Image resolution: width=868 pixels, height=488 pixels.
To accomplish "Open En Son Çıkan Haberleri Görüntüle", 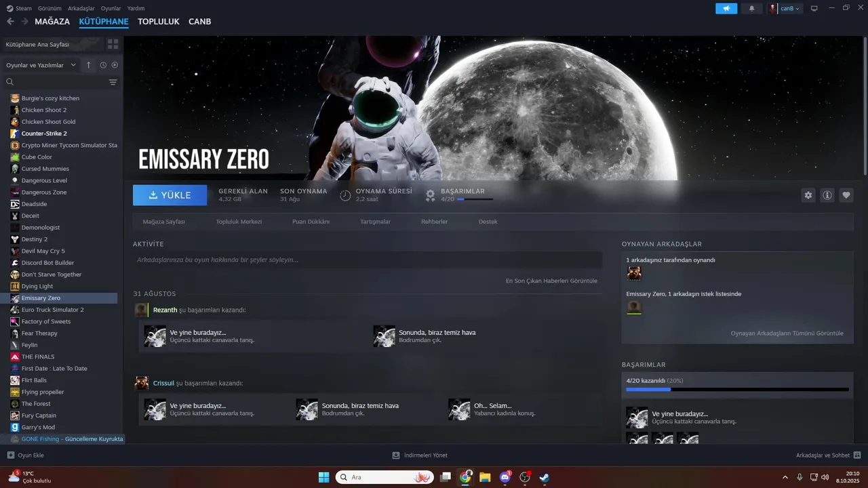I will click(551, 281).
